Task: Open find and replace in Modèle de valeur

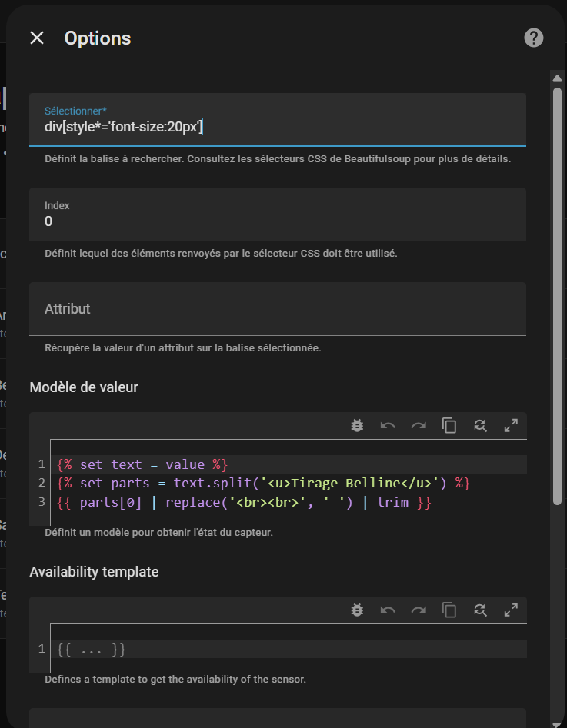Action: click(480, 425)
